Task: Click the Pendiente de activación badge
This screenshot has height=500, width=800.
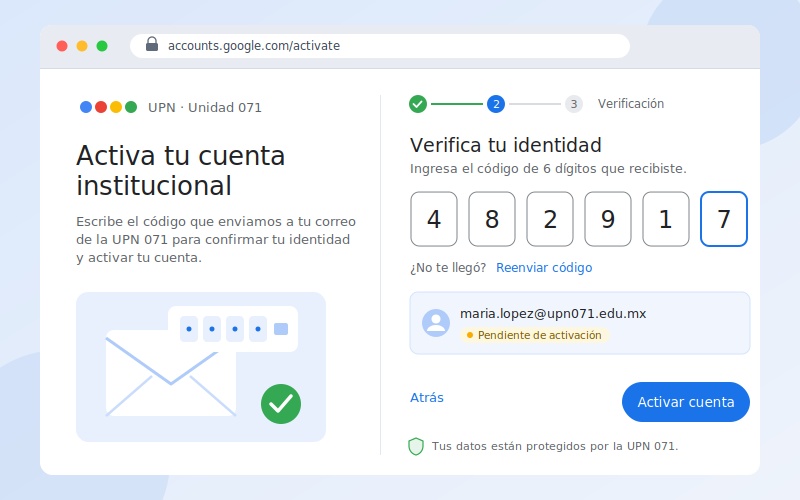Action: (x=534, y=335)
